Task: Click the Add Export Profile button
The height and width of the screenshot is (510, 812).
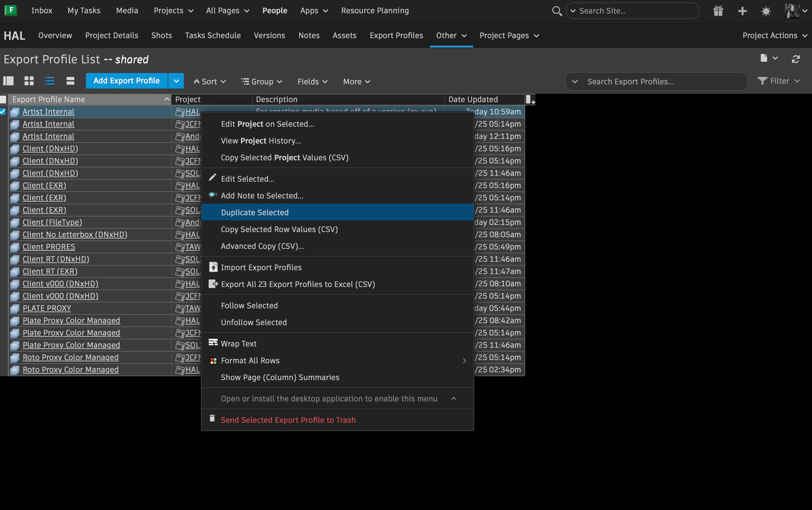Action: coord(126,81)
